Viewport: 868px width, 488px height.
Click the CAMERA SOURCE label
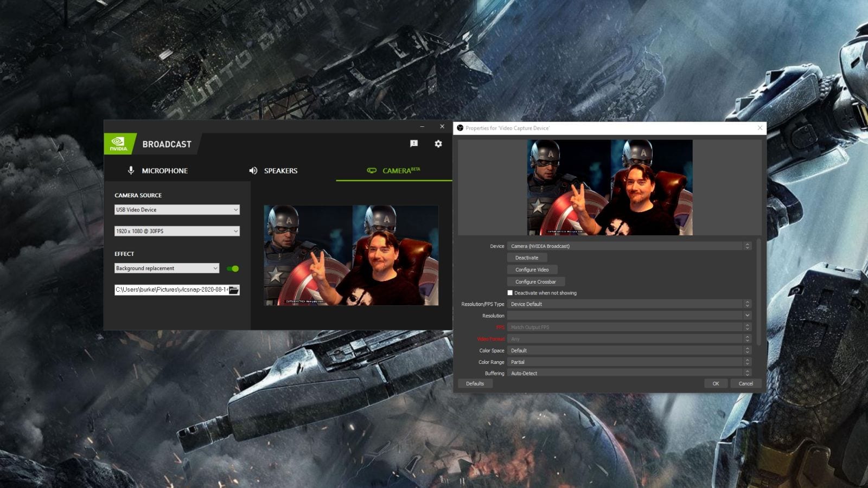point(138,195)
